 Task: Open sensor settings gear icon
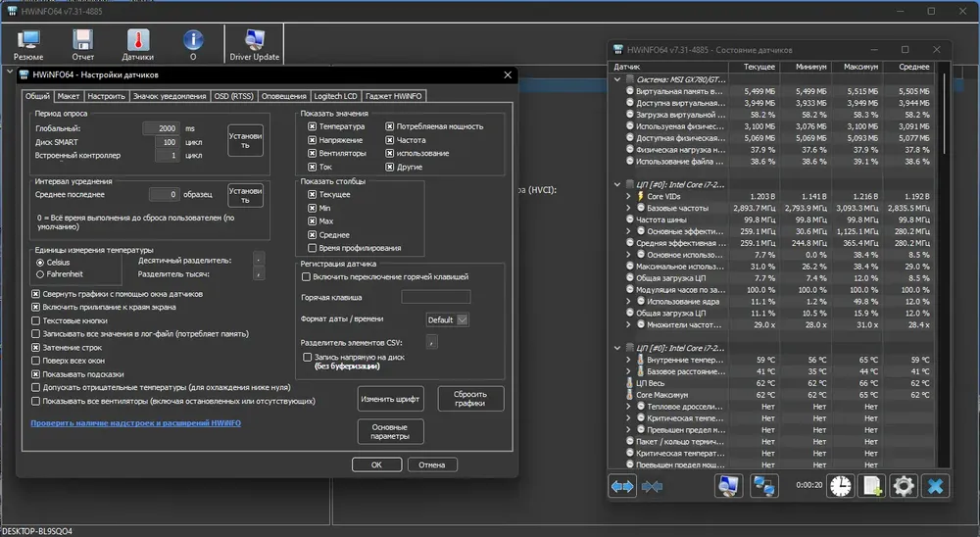tap(904, 486)
